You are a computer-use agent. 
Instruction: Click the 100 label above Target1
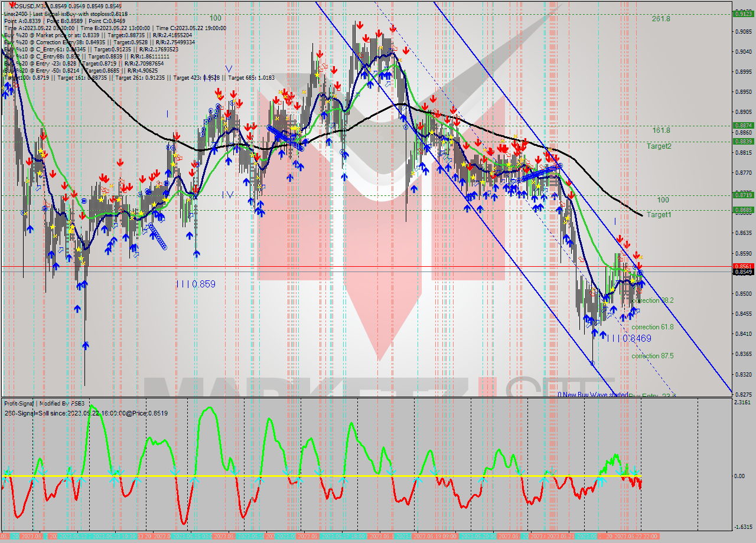[x=663, y=200]
